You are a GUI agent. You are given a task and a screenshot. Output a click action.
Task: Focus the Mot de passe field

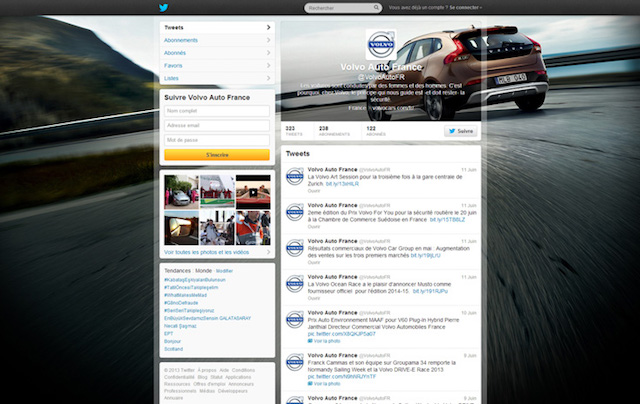click(217, 140)
